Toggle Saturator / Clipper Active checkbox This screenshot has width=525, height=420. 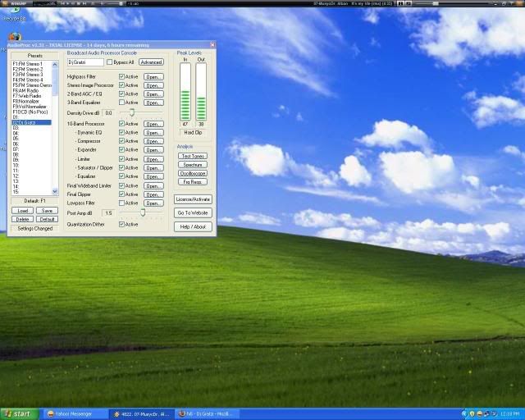[122, 167]
